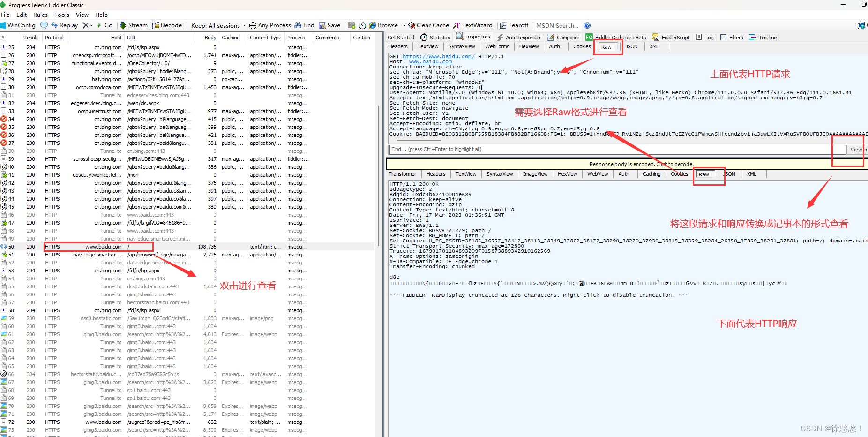
Task: Select session 51 nav-edge.smartscreen row
Action: [x=187, y=255]
